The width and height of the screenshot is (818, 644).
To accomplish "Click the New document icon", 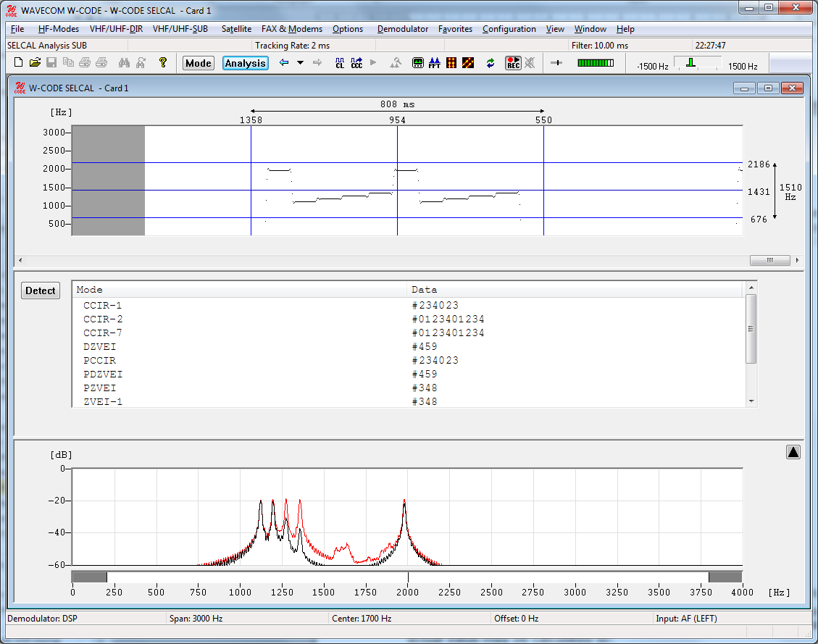I will [18, 62].
